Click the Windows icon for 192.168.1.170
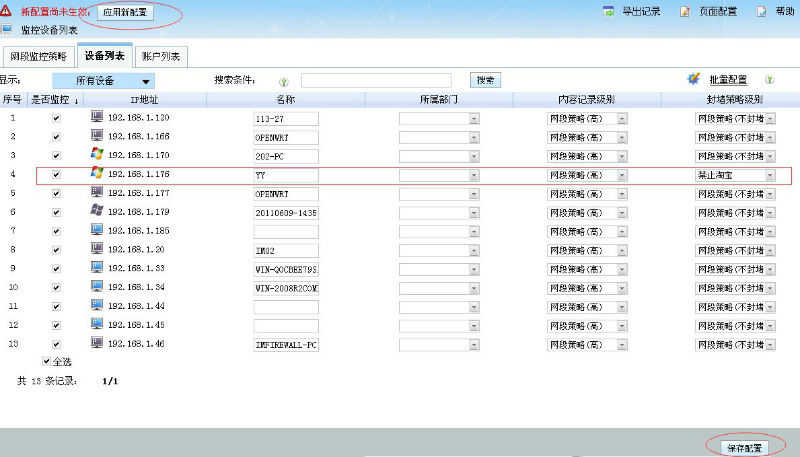The height and width of the screenshot is (457, 800). tap(97, 155)
